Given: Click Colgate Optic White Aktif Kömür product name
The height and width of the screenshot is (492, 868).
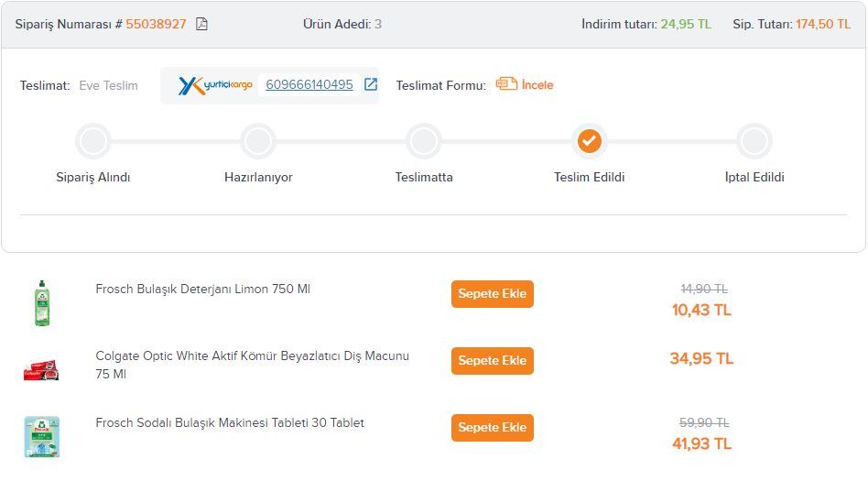Looking at the screenshot, I should (x=252, y=365).
